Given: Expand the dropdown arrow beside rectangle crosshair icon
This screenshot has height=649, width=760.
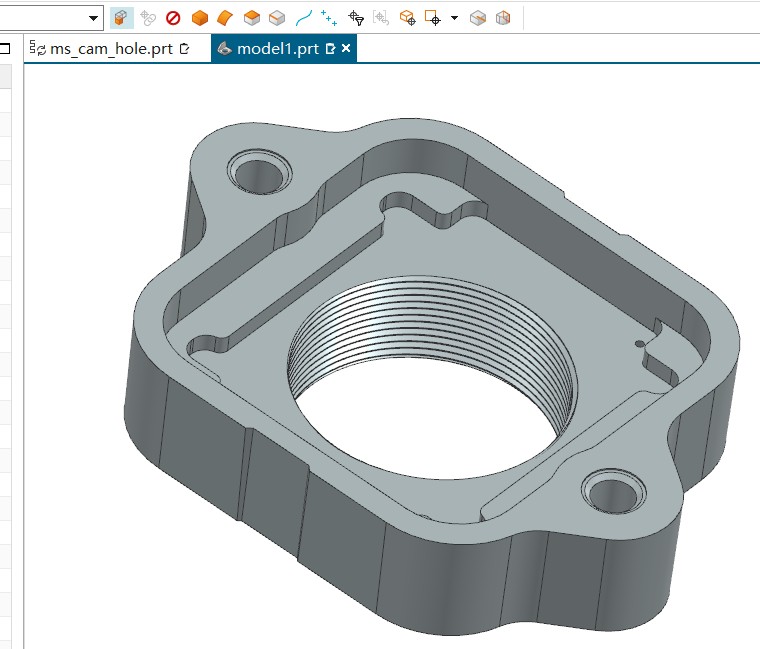Looking at the screenshot, I should [454, 18].
